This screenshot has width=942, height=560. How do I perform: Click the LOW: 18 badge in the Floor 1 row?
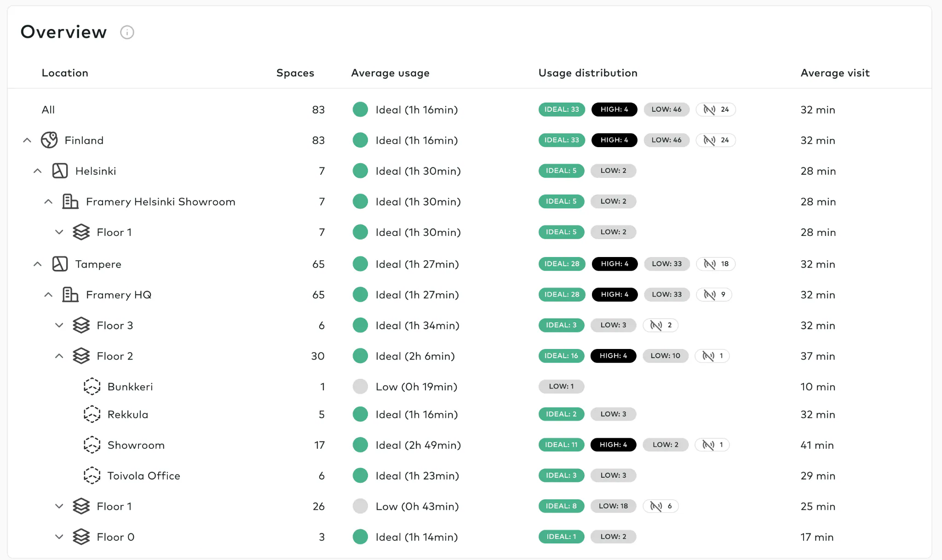tap(613, 506)
